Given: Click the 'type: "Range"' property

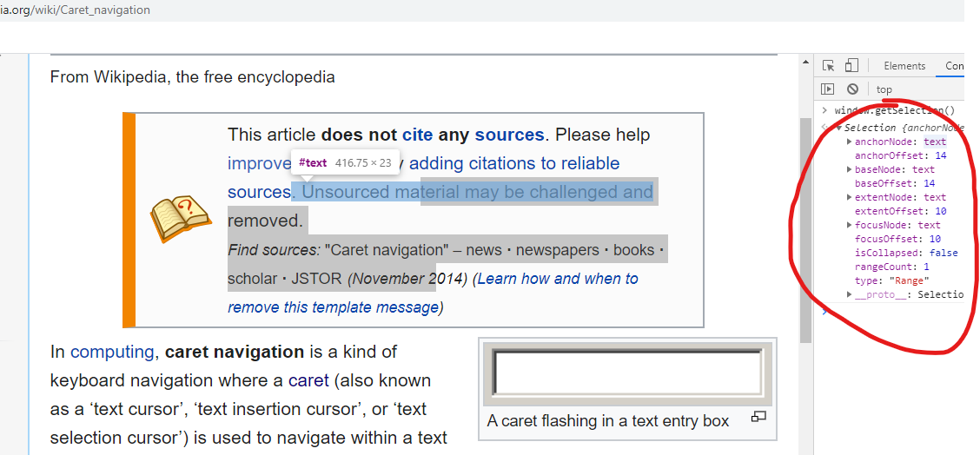Looking at the screenshot, I should point(892,280).
